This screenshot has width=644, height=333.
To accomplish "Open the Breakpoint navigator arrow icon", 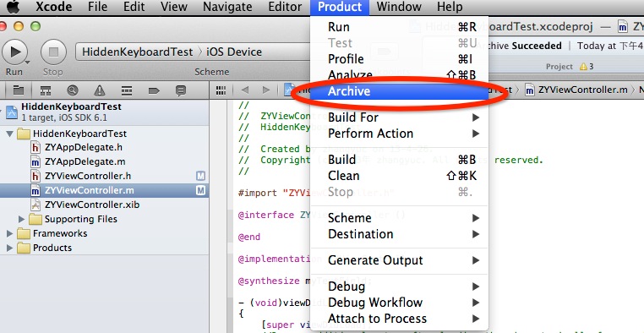I will click(x=154, y=90).
